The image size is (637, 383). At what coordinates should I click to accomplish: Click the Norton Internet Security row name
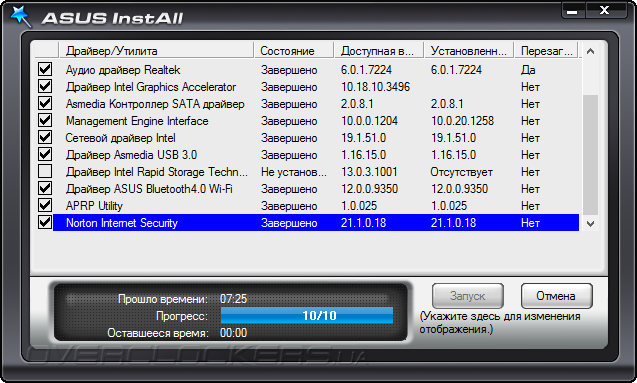[x=122, y=223]
